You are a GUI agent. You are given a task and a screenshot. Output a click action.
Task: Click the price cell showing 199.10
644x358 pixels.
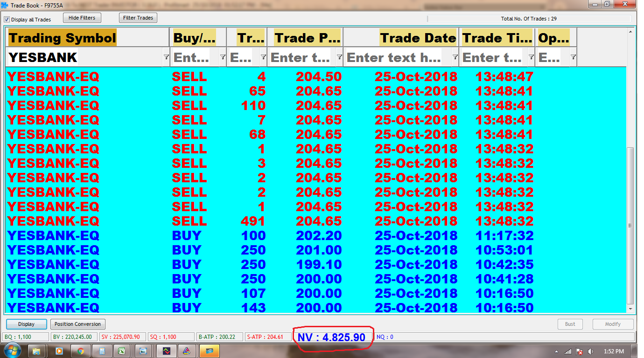click(319, 264)
